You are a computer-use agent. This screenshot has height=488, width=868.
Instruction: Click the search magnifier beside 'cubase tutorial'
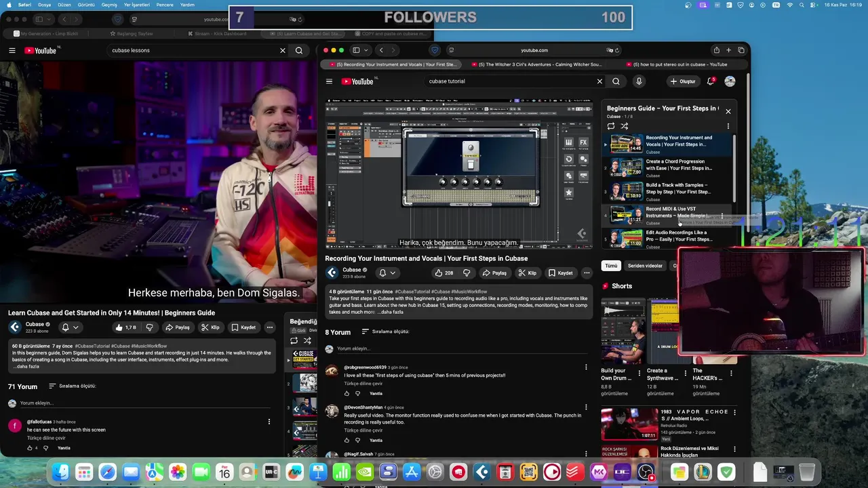click(x=616, y=81)
